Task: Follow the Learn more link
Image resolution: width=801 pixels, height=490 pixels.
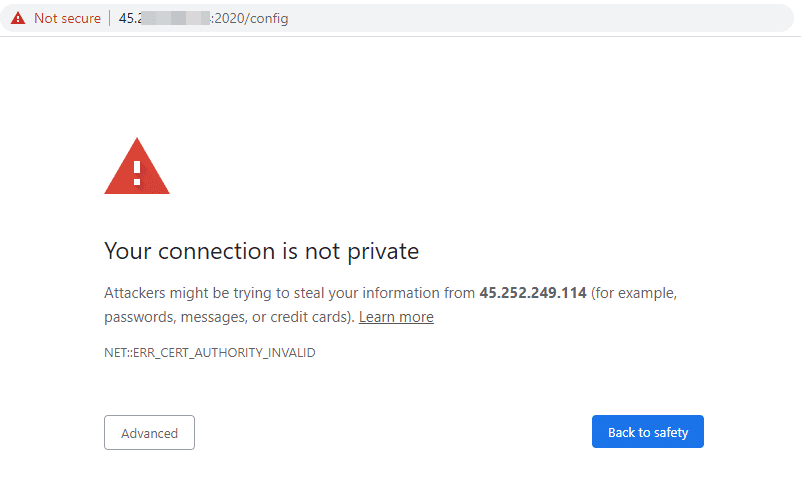Action: 396,317
